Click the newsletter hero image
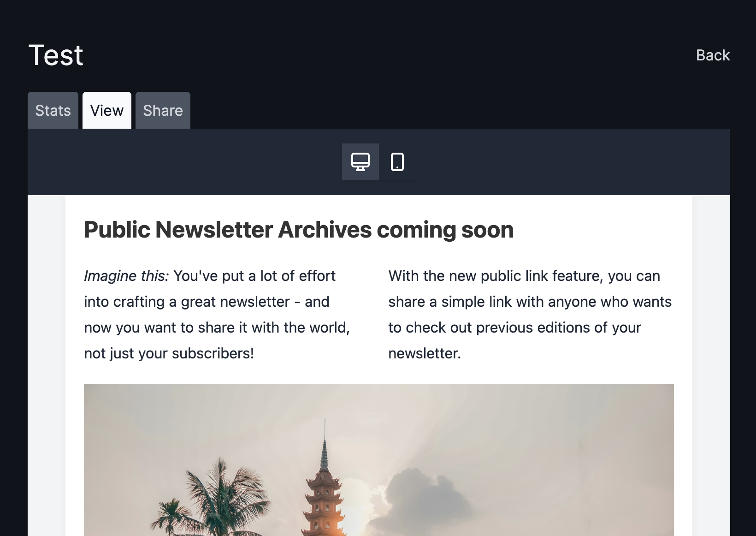Screen dimensions: 756x536 (x=379, y=460)
